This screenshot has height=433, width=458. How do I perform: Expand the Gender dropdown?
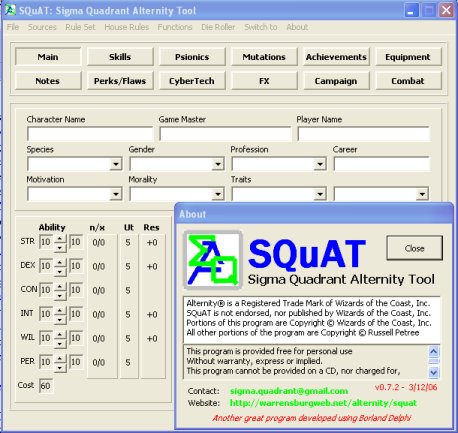(218, 164)
